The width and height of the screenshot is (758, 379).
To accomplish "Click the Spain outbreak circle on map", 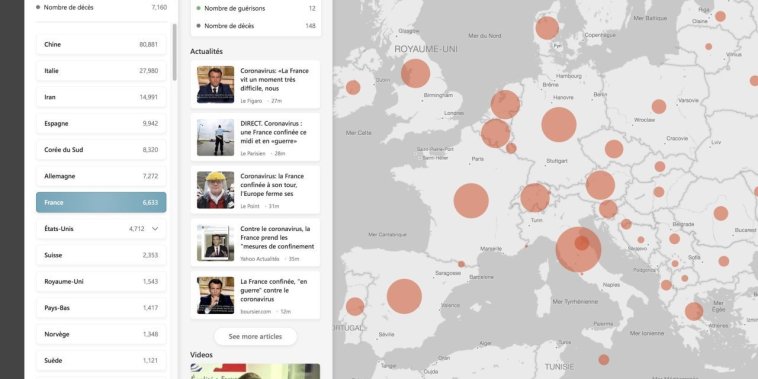I will (x=404, y=296).
